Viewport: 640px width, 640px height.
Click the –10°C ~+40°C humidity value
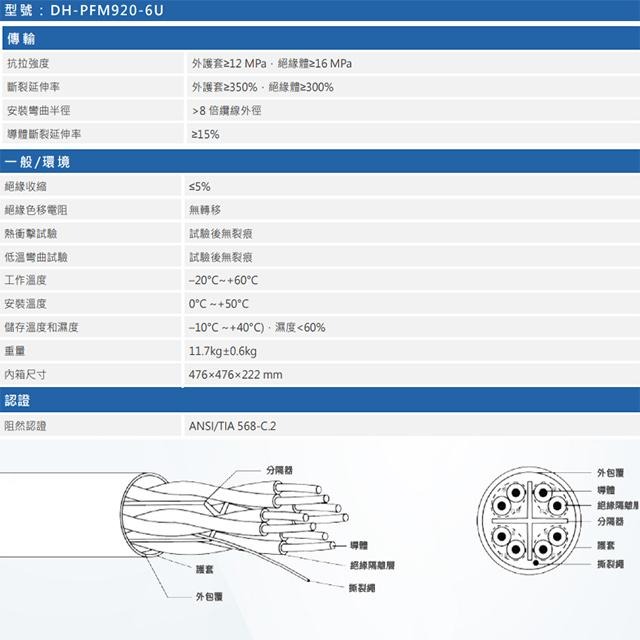click(x=257, y=327)
